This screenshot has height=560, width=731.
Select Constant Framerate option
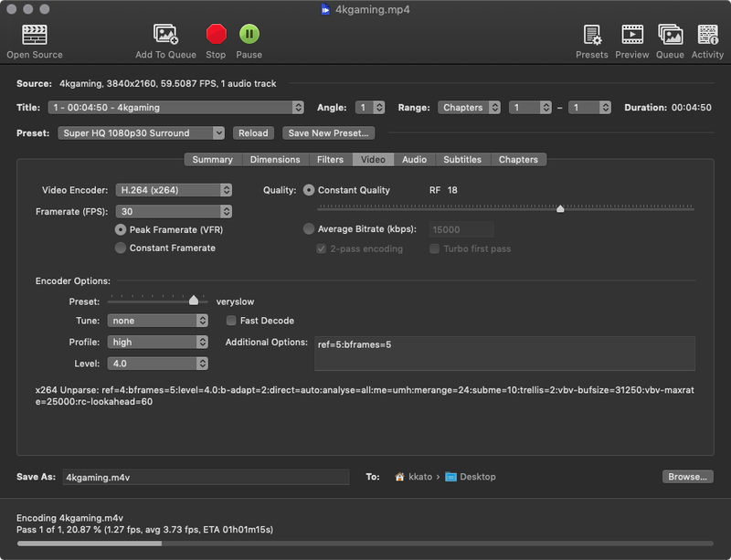pos(120,248)
